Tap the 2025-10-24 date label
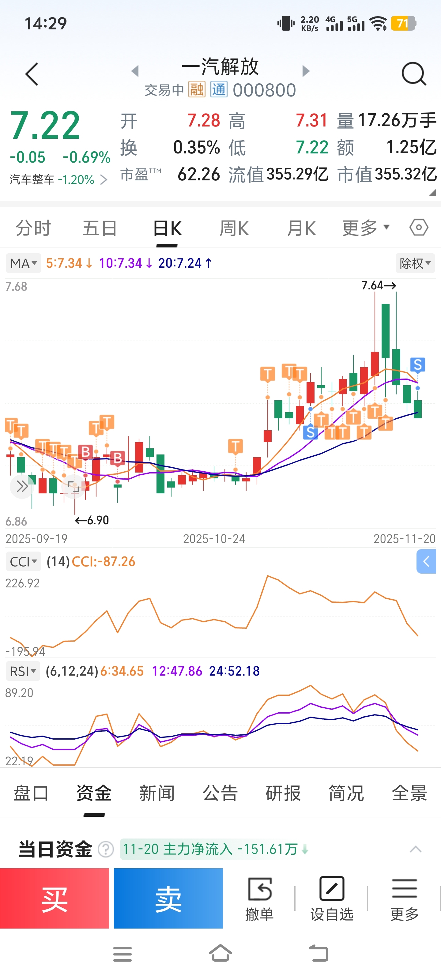Image resolution: width=441 pixels, height=980 pixels. [x=214, y=539]
